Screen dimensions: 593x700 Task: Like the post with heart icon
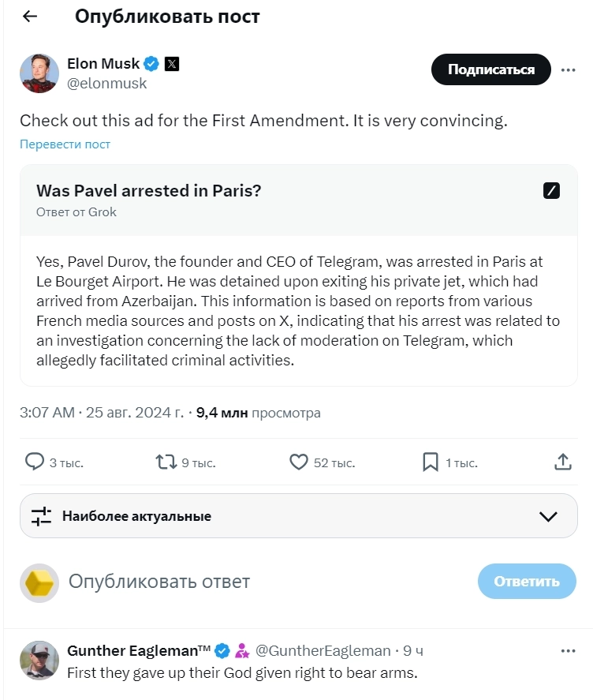tap(299, 462)
